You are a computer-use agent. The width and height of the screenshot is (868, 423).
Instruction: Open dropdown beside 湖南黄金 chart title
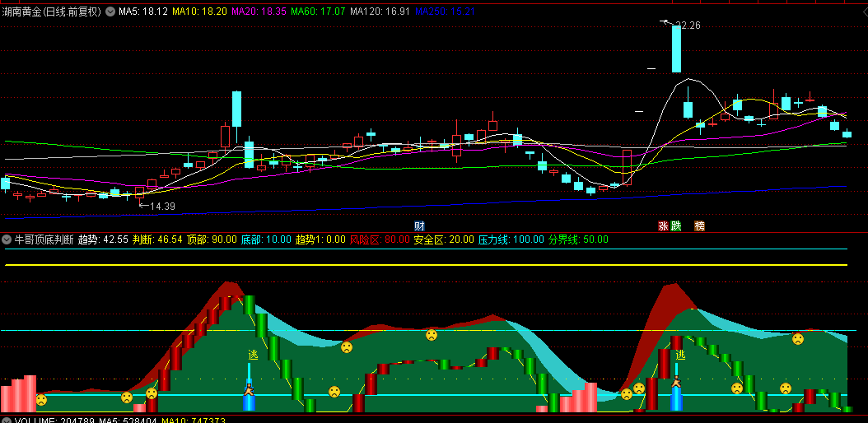click(x=110, y=12)
